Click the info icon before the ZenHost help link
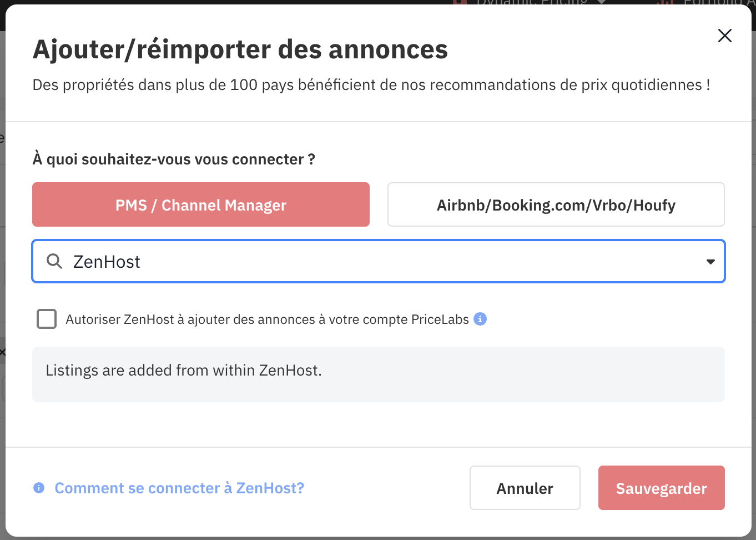 tap(39, 488)
